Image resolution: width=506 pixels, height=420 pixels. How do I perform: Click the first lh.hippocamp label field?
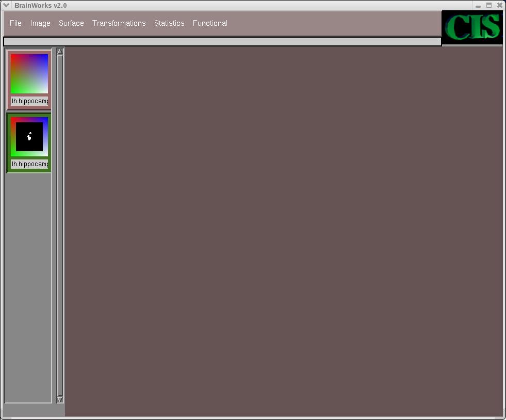click(29, 101)
